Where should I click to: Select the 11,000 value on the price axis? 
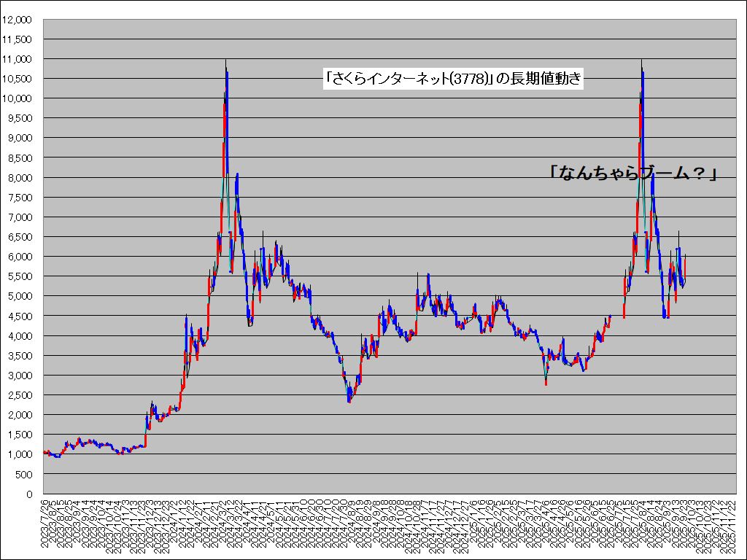point(17,59)
